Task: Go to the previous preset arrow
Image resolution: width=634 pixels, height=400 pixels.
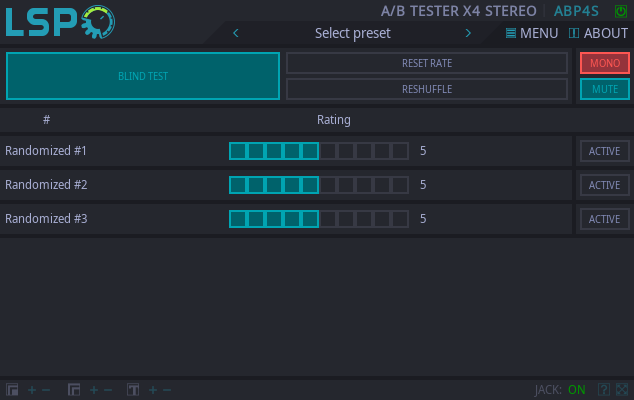Action: point(236,33)
